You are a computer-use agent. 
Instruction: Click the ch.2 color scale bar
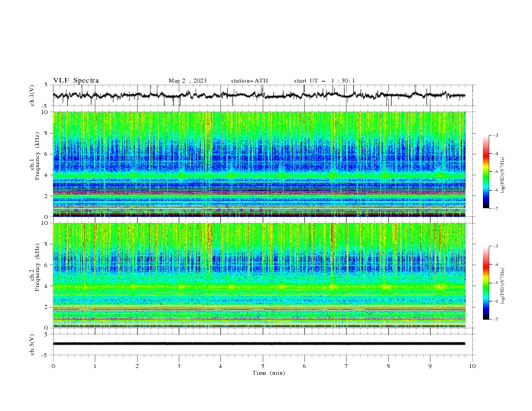(x=486, y=283)
